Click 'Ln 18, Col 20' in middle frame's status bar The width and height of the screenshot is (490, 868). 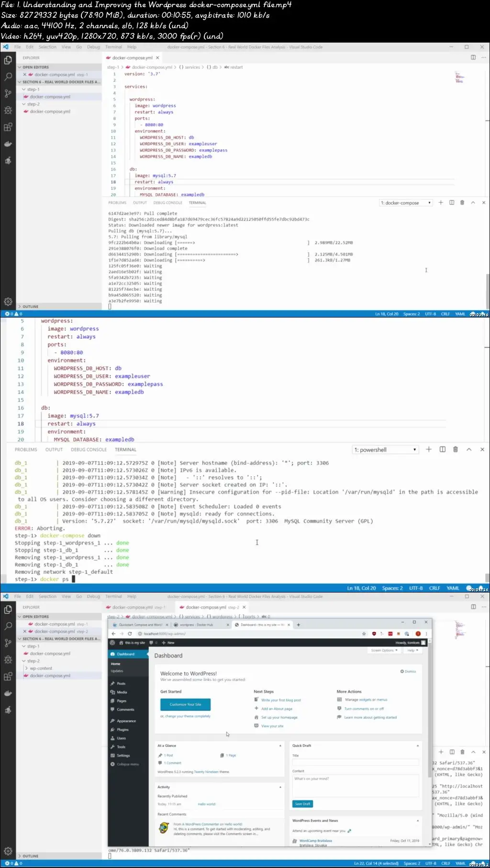(361, 588)
